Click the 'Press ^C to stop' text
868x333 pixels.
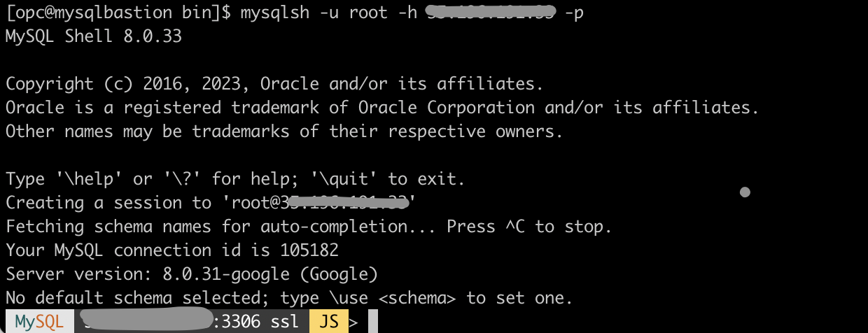529,227
